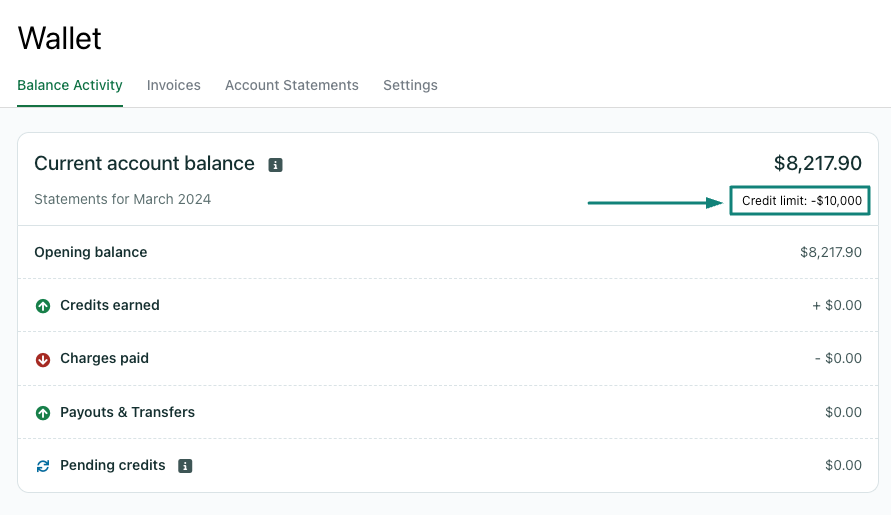The height and width of the screenshot is (515, 891).
Task: Switch to the Balance Activity tab
Action: click(70, 85)
